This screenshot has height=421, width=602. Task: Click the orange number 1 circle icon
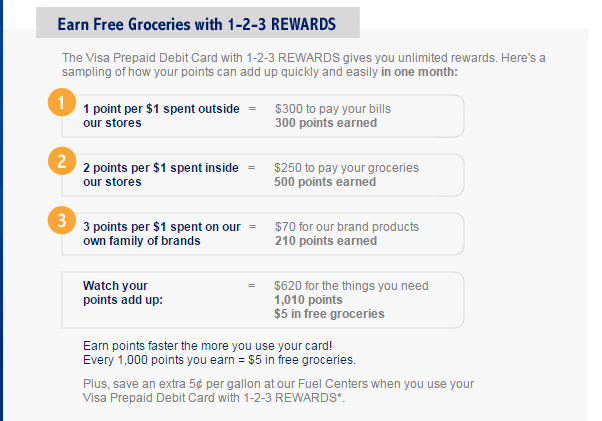click(x=62, y=102)
